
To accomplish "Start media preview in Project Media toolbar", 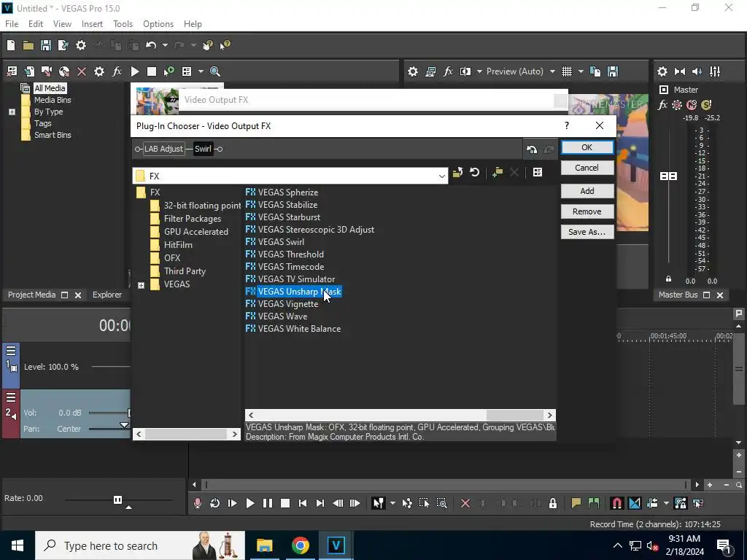I will pos(135,71).
